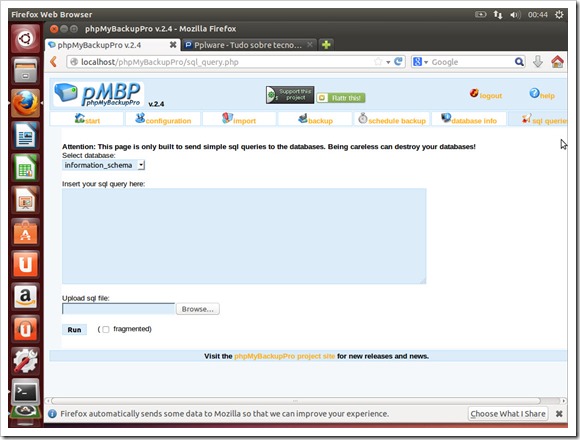
Task: Click the clock showing 00:44
Action: pyautogui.click(x=537, y=15)
